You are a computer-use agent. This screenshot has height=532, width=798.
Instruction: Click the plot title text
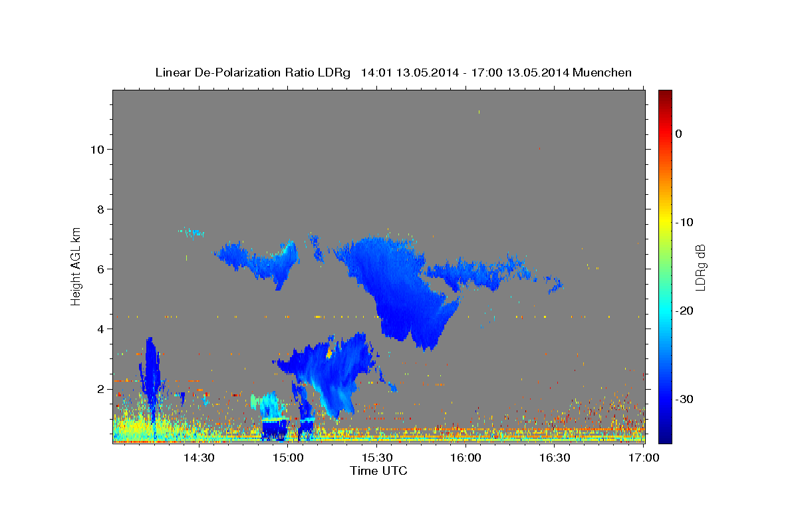(x=393, y=72)
